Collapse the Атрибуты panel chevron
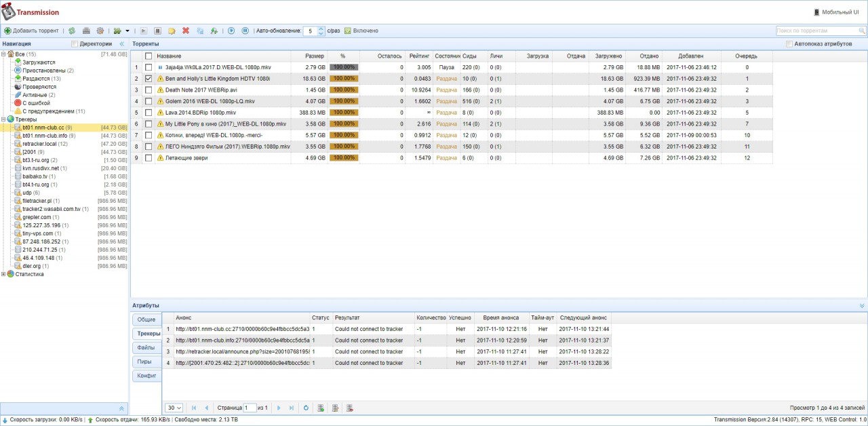868x426 pixels. coord(862,306)
